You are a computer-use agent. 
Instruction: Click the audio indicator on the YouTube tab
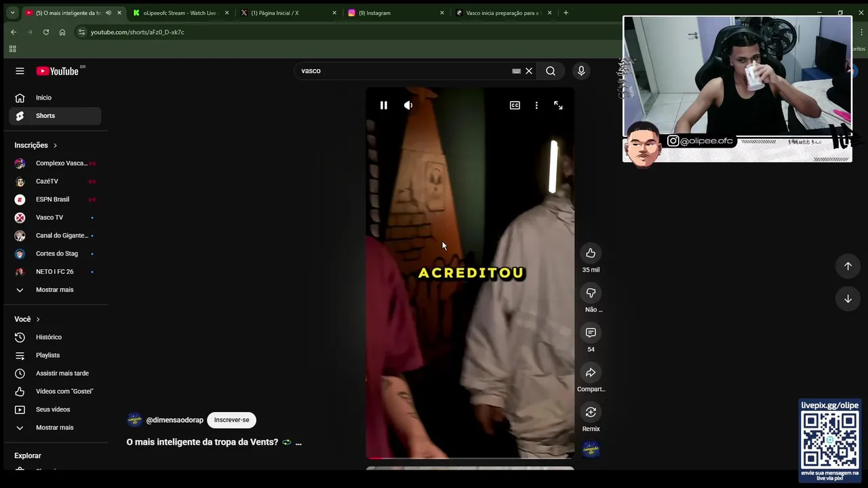tap(108, 13)
